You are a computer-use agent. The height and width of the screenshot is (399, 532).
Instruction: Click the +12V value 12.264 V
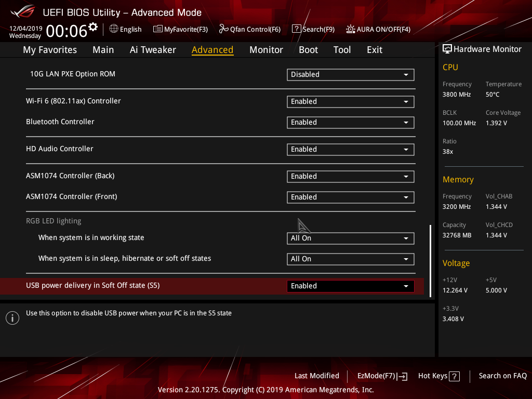(455, 290)
